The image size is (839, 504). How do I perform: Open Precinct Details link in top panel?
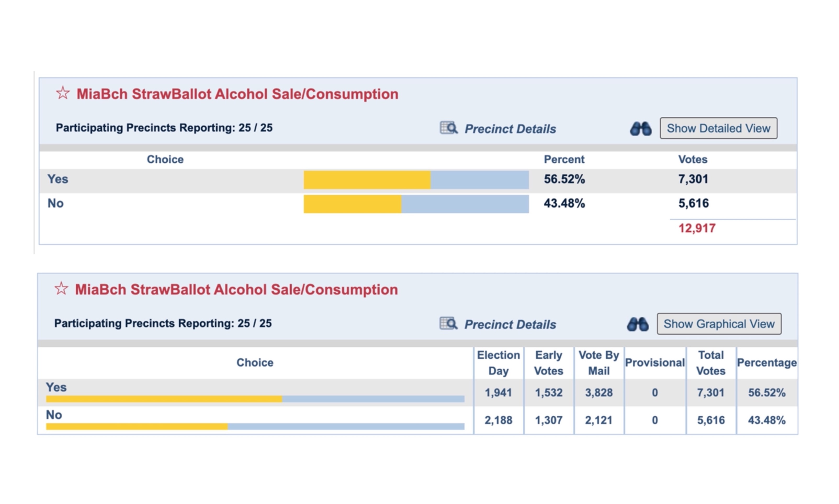click(x=510, y=129)
